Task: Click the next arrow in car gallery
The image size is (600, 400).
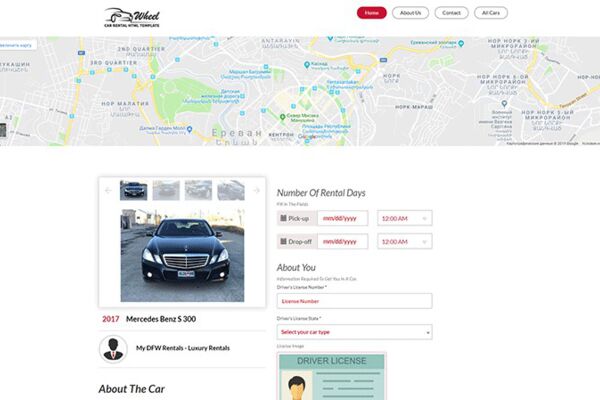Action: tap(256, 190)
